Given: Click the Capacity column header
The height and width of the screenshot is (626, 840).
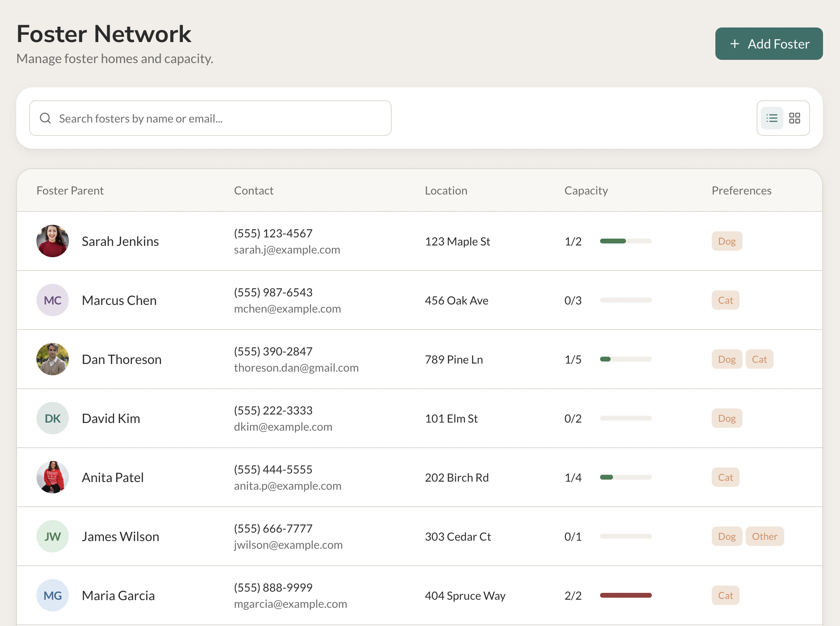Looking at the screenshot, I should (x=586, y=190).
